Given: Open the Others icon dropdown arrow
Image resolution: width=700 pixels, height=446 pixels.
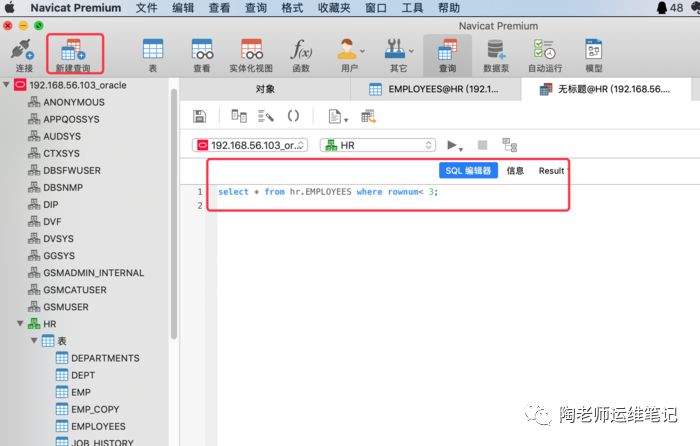Looking at the screenshot, I should [x=411, y=51].
